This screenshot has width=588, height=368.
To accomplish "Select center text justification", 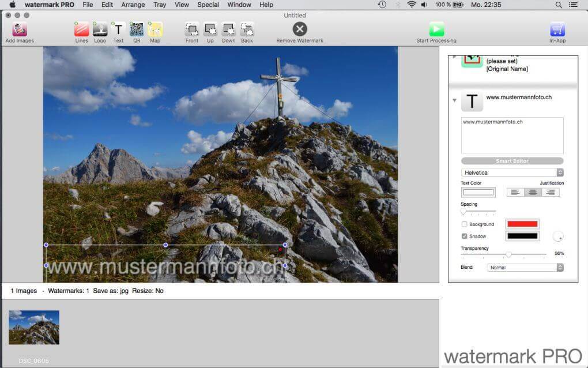I will coord(533,192).
